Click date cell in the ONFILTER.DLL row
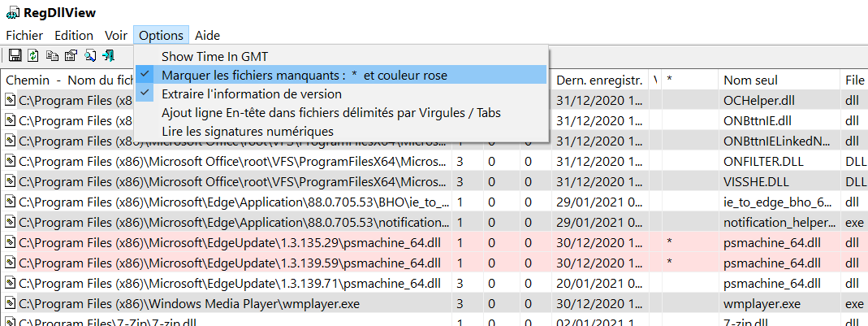The height and width of the screenshot is (326, 868). [x=599, y=162]
